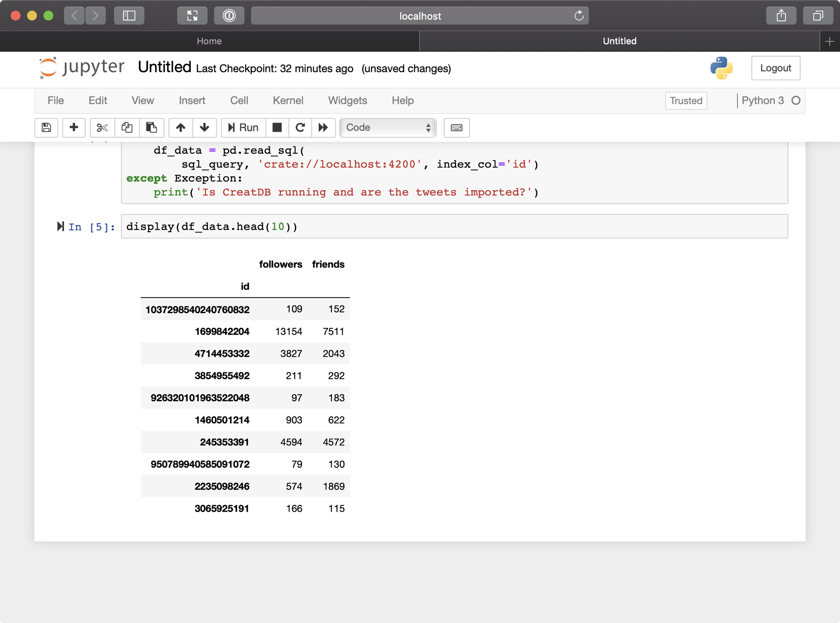Copy selected cells icon
This screenshot has height=623, width=840.
coord(127,128)
